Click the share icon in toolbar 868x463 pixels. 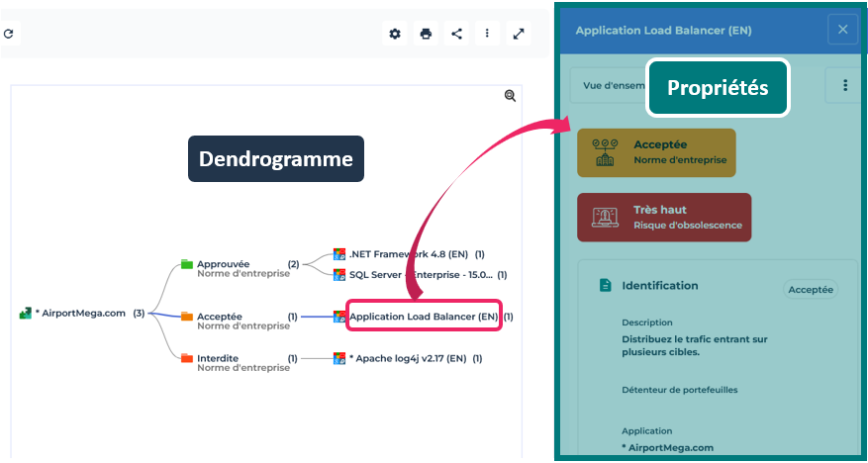point(456,34)
